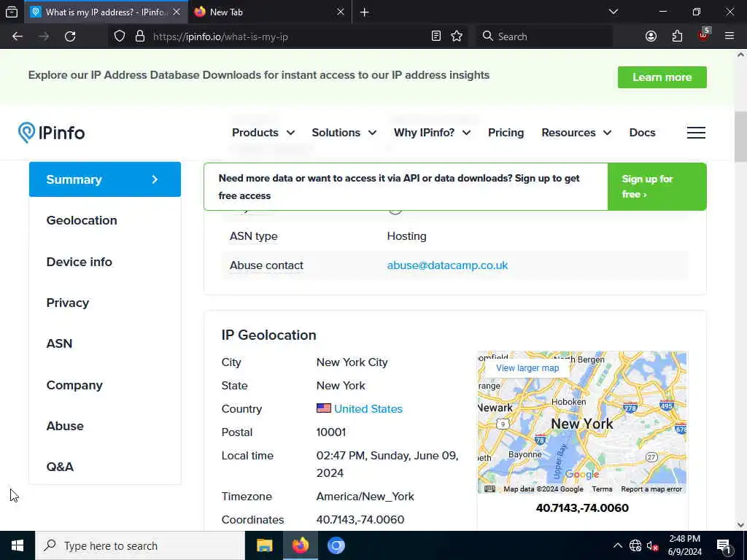Open the site hamburger menu
This screenshot has width=747, height=560.
[x=696, y=133]
